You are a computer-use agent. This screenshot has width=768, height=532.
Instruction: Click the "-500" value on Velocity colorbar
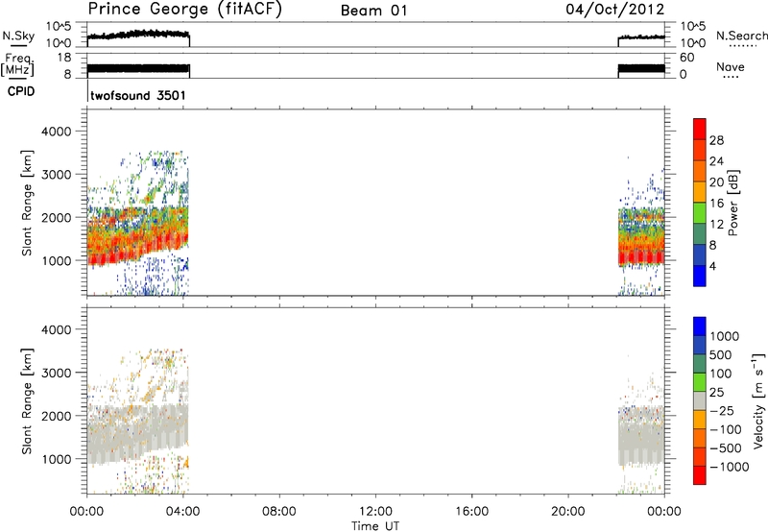coord(726,448)
